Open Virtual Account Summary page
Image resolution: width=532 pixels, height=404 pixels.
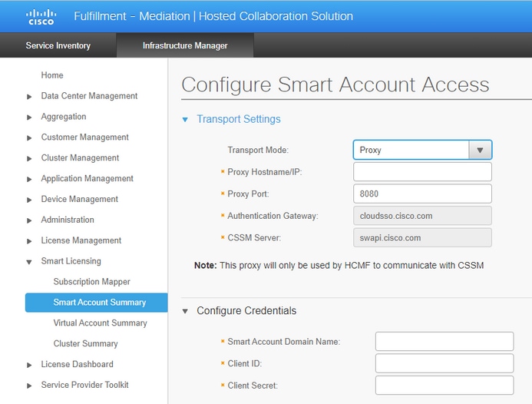[x=100, y=323]
